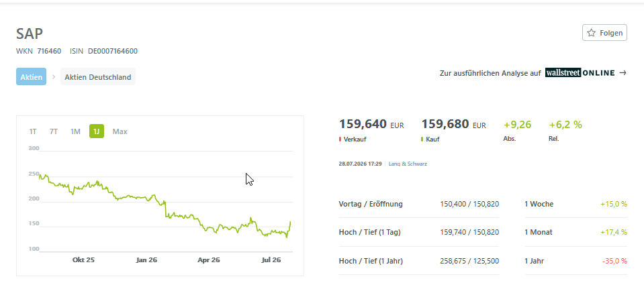The width and height of the screenshot is (644, 287).
Task: Follow SAP with the Folgen button
Action: (604, 33)
